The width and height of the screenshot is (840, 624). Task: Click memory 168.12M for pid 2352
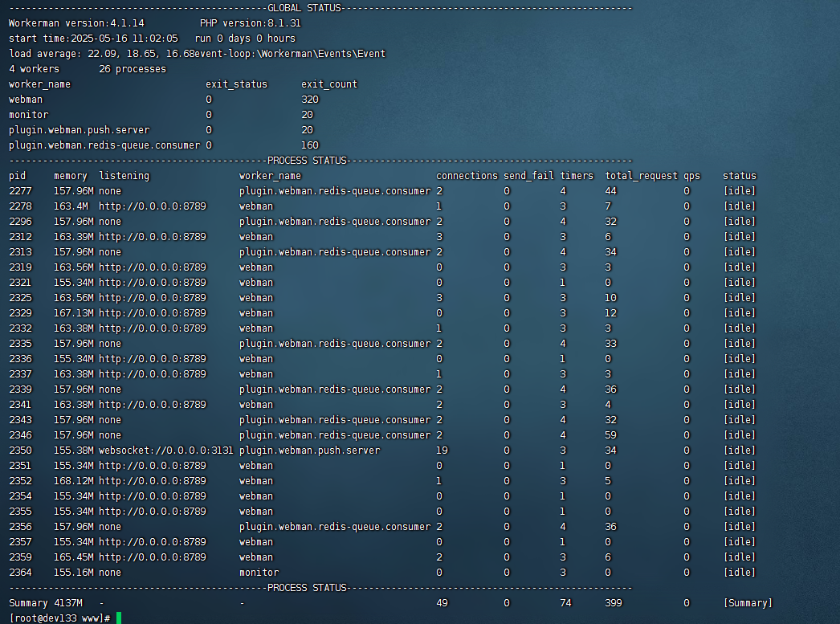(73, 481)
